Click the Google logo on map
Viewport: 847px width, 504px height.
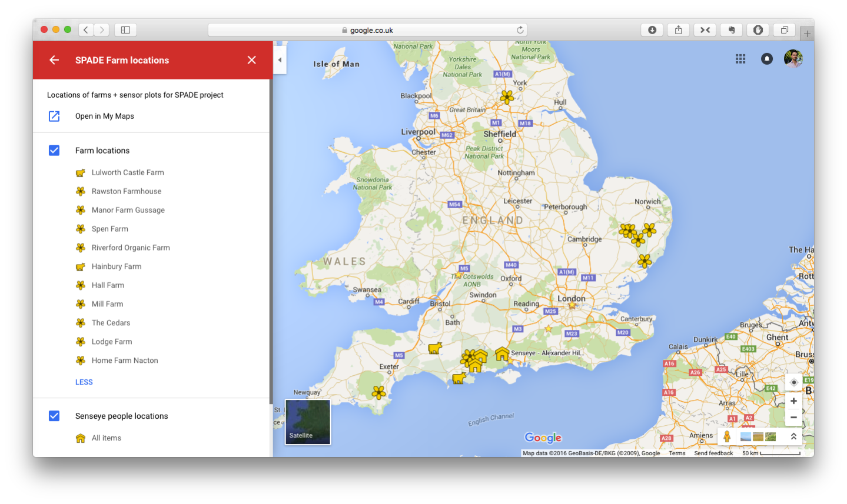coord(543,438)
